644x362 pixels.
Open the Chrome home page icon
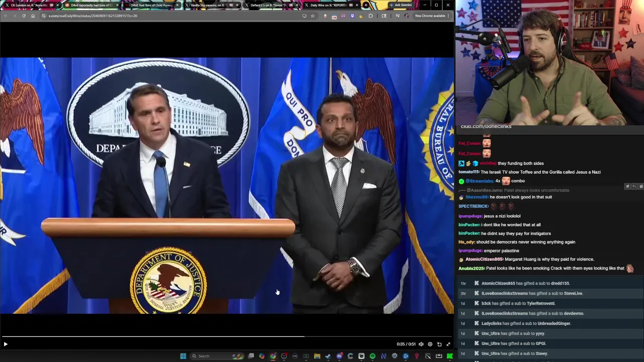[x=33, y=16]
